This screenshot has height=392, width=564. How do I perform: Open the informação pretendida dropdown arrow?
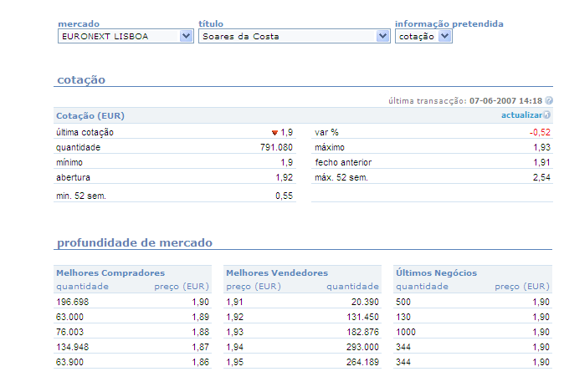coord(445,36)
